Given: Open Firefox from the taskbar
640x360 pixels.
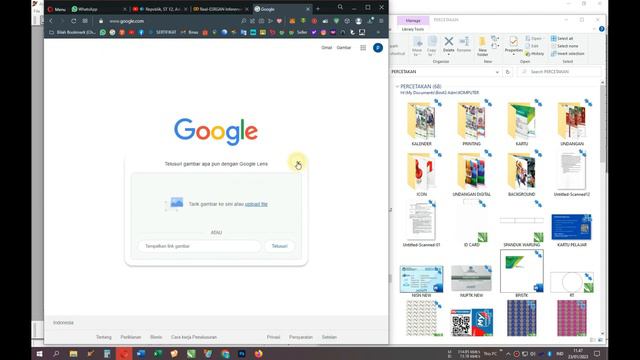Looking at the screenshot, I should click(x=258, y=353).
